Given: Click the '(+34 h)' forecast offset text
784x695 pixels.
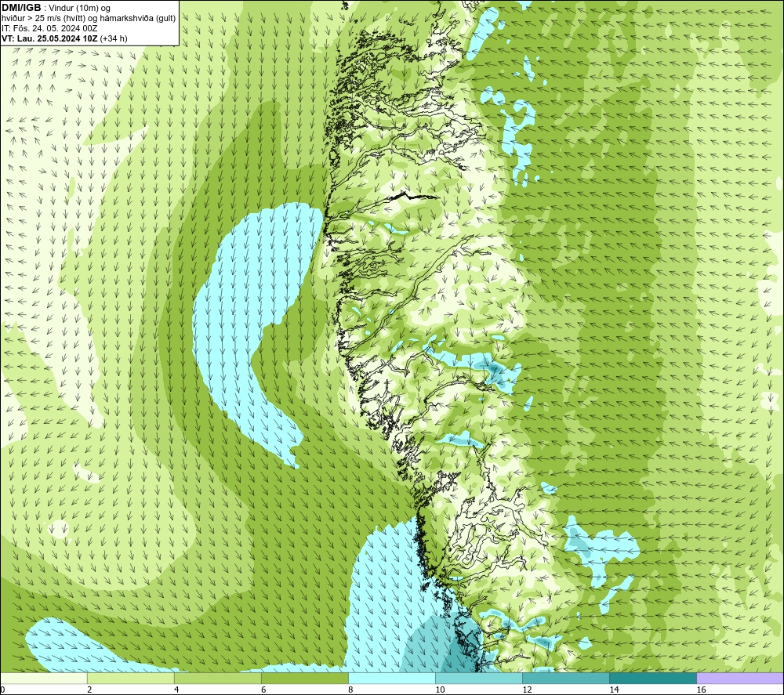Looking at the screenshot, I should pos(114,38).
